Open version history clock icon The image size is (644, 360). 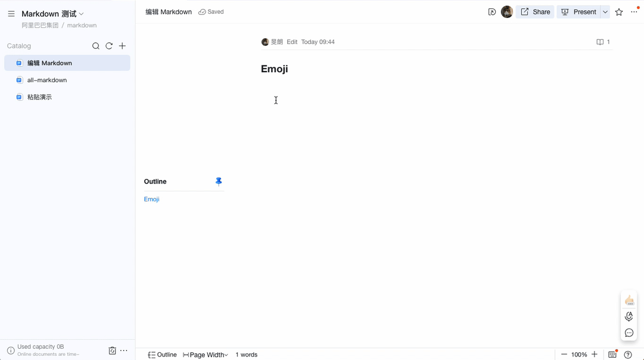pyautogui.click(x=491, y=12)
